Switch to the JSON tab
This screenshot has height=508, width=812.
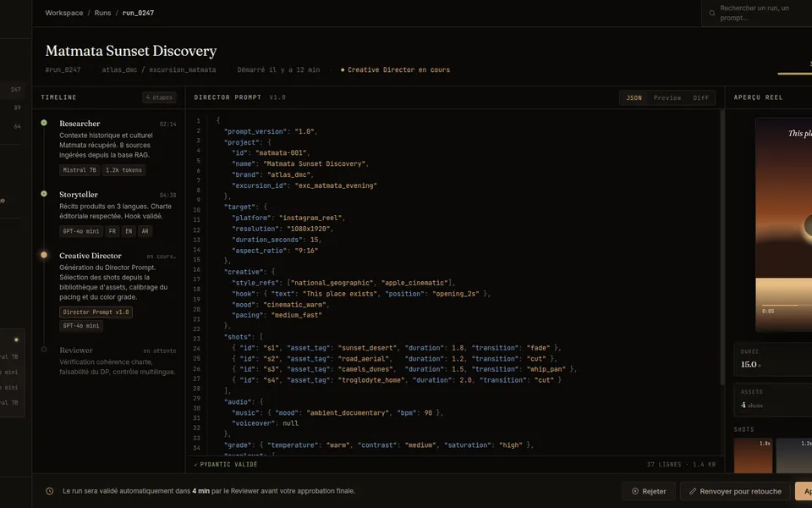point(634,97)
